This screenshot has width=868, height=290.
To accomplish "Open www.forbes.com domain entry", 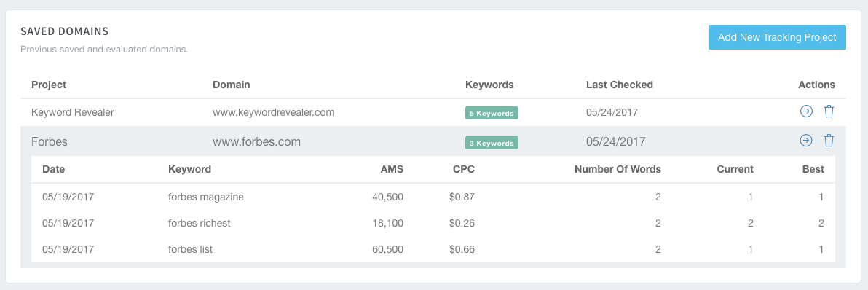I will click(256, 141).
